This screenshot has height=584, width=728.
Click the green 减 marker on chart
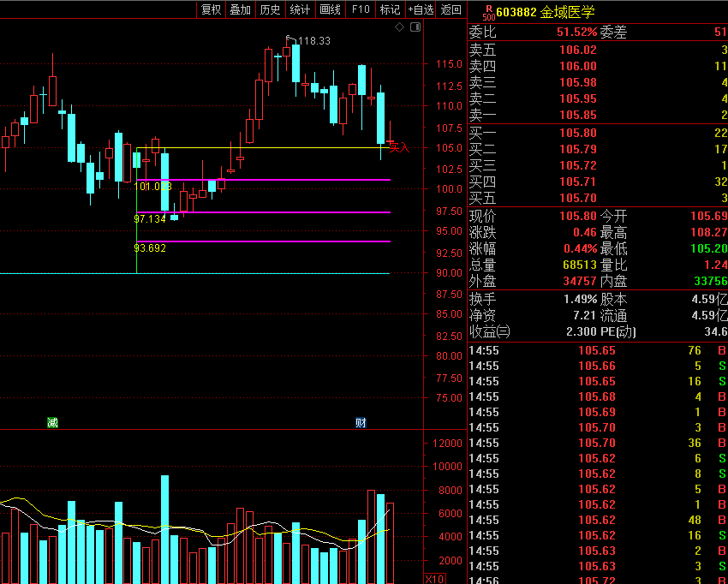pyautogui.click(x=52, y=422)
